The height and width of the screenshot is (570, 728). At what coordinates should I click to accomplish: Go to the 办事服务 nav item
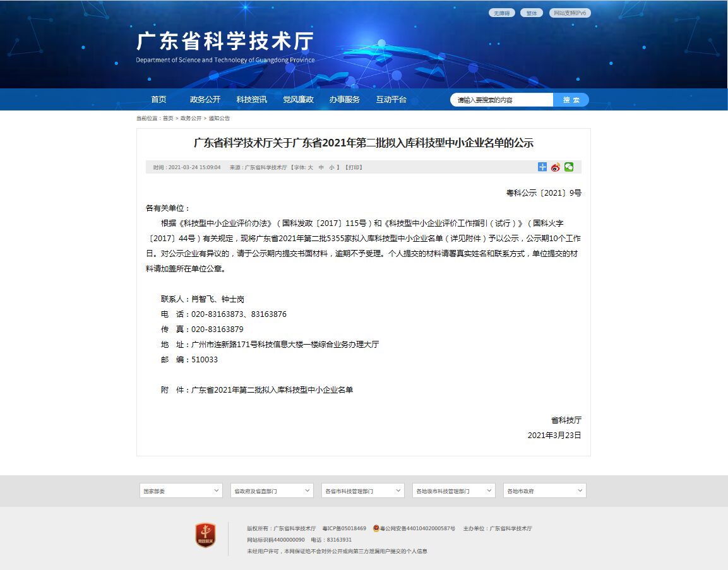[344, 100]
